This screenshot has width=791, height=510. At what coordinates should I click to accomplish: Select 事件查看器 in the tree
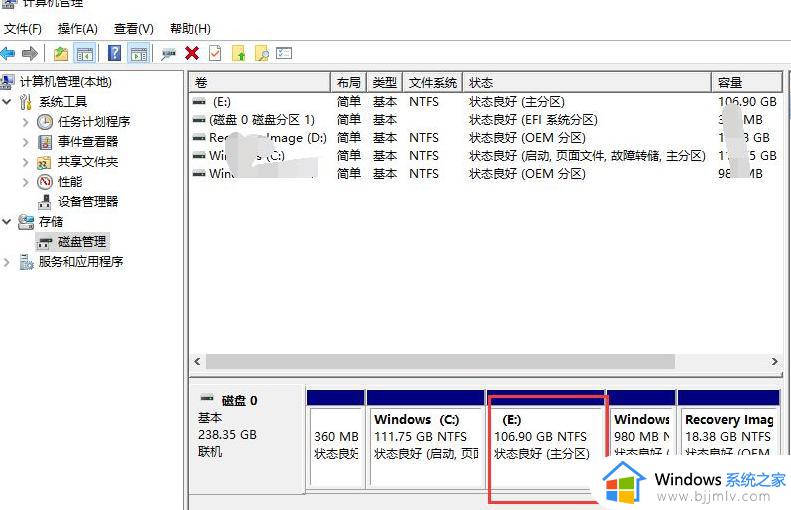tap(88, 142)
